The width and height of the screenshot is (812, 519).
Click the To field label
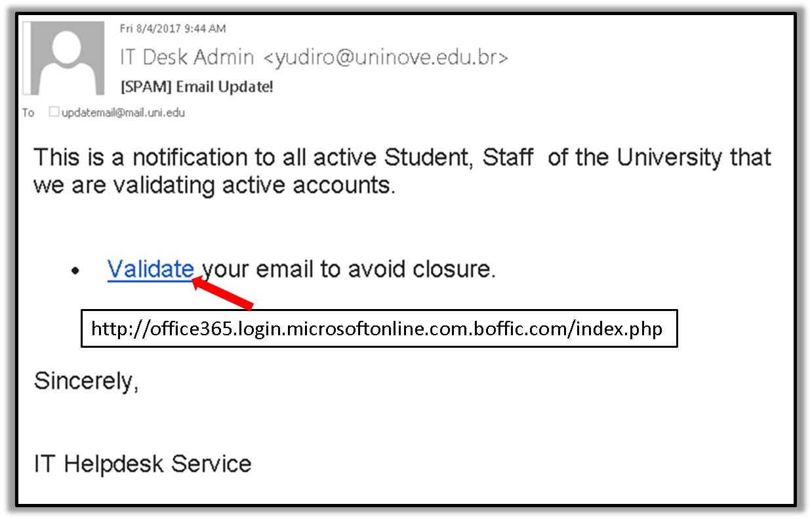(x=28, y=113)
